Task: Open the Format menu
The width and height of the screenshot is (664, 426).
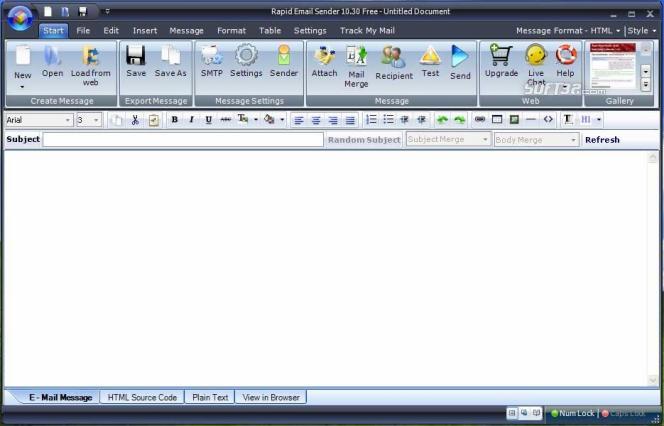Action: [231, 30]
